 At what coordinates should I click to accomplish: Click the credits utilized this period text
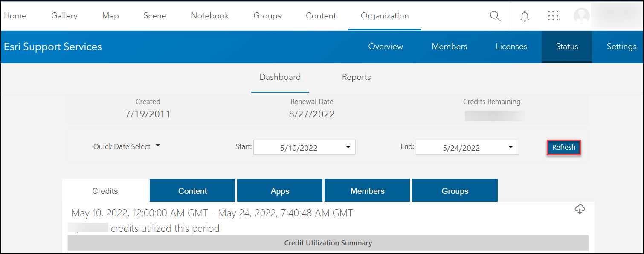point(165,228)
